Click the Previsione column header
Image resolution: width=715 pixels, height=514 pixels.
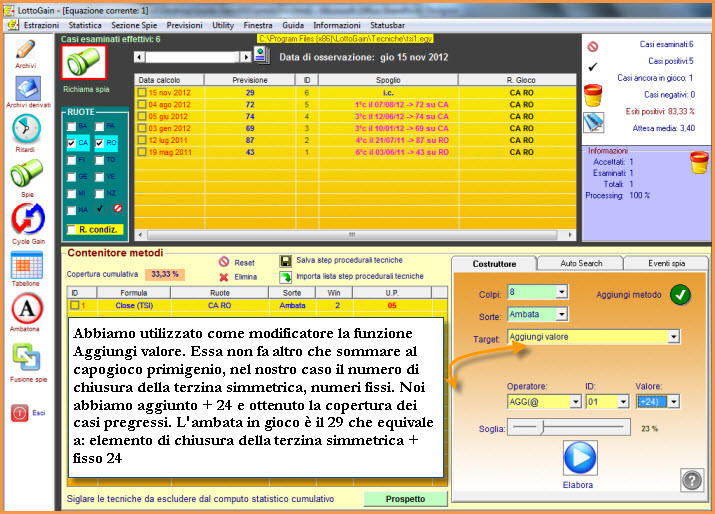tap(249, 80)
